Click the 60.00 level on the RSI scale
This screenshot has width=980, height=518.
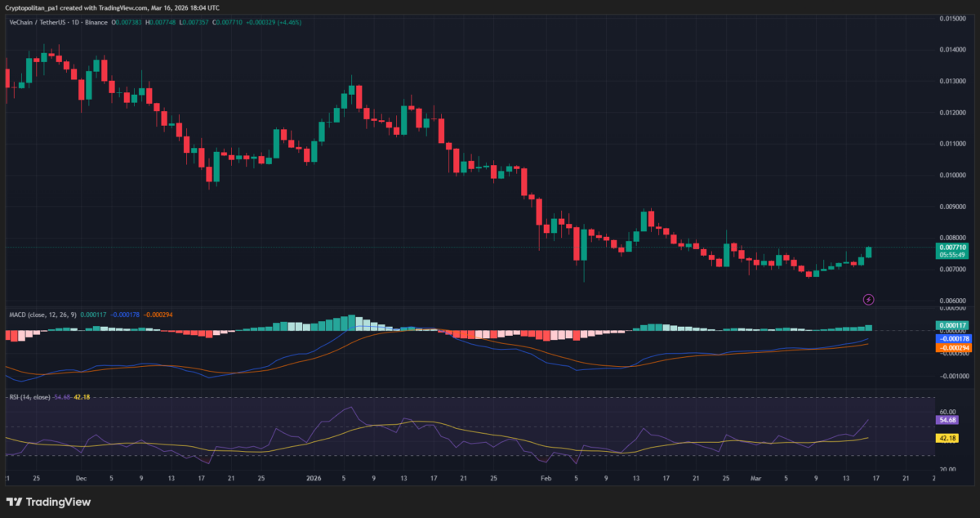coord(947,412)
